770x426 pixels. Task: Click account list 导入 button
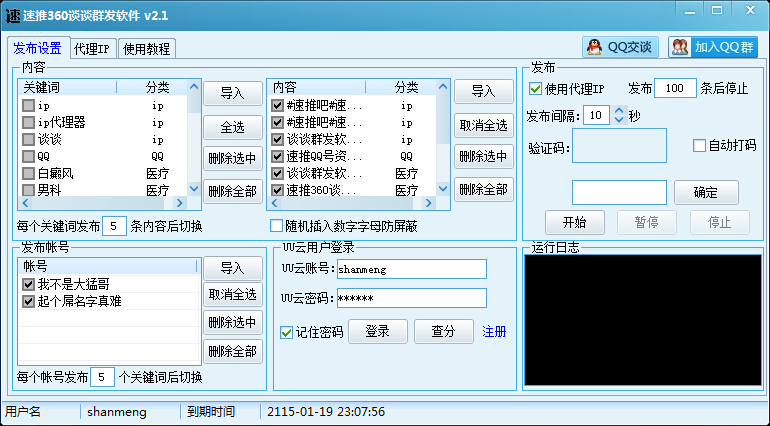[x=233, y=268]
